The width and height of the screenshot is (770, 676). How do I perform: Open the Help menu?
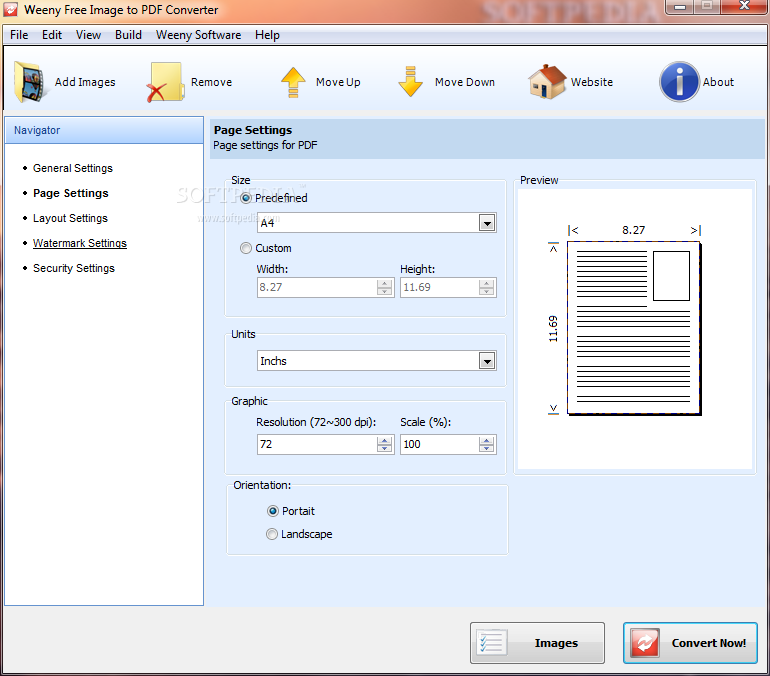click(267, 35)
